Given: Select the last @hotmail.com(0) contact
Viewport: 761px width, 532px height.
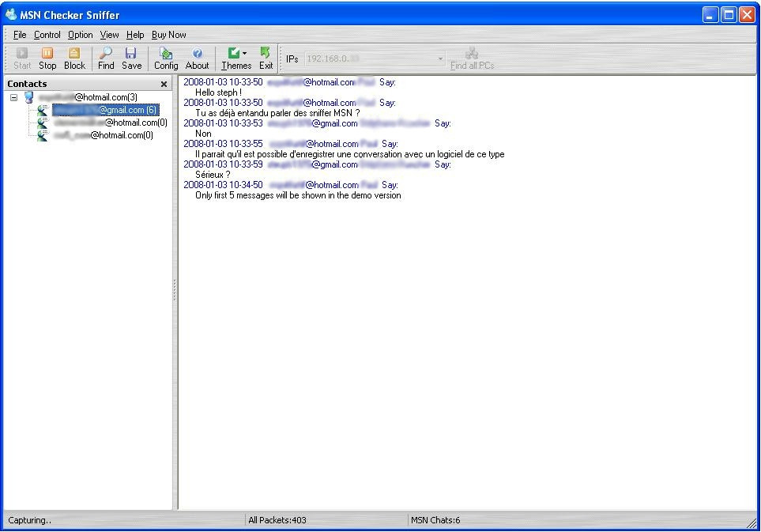Looking at the screenshot, I should point(104,135).
